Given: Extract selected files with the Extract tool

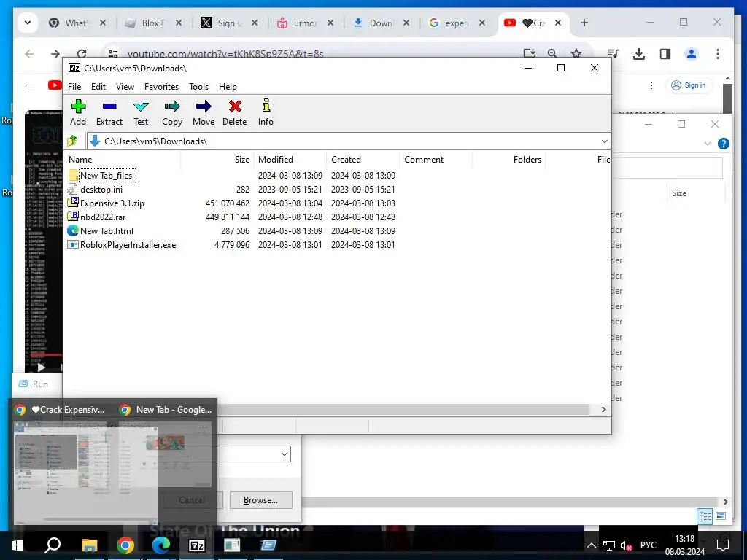Looking at the screenshot, I should (109, 113).
